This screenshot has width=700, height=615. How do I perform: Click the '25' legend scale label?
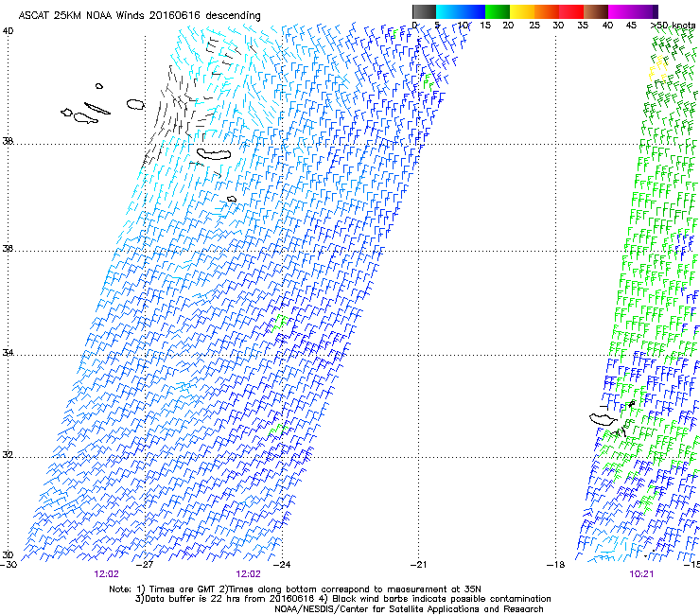coord(534,26)
